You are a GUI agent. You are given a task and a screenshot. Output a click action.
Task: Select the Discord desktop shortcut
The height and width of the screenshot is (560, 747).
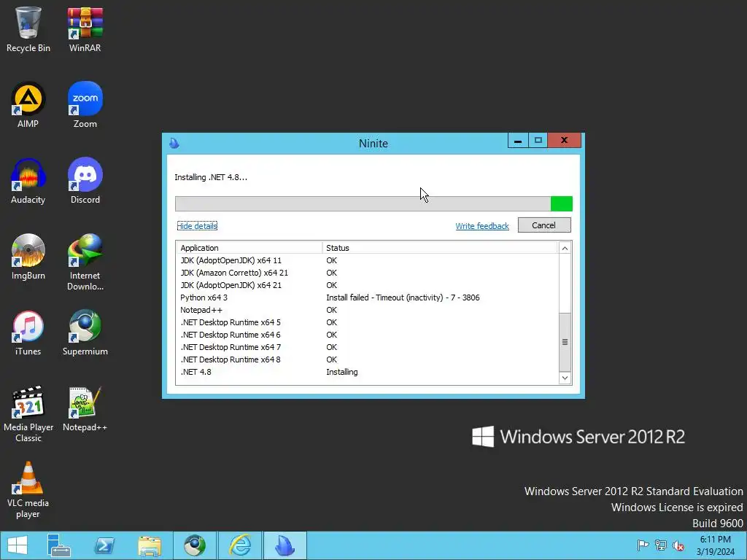click(85, 181)
